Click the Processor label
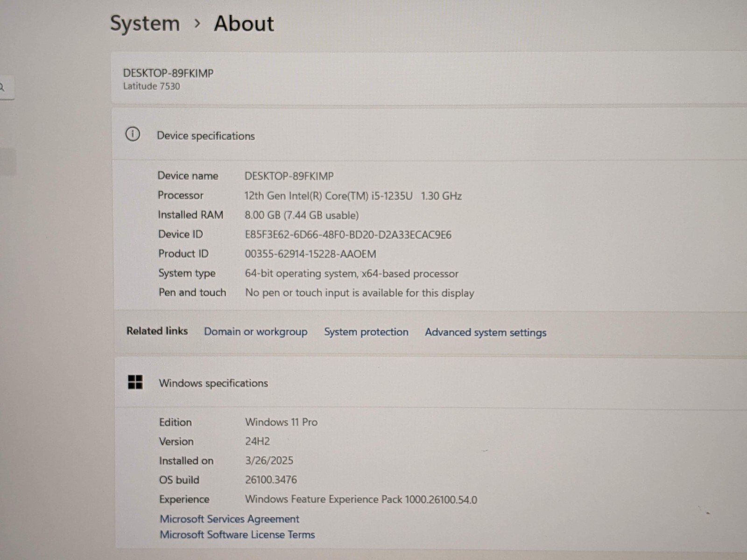 [181, 195]
